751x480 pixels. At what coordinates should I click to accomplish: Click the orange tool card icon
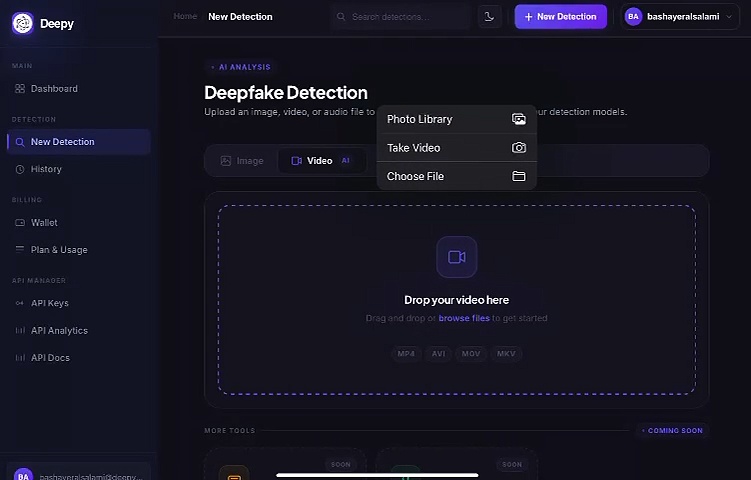234,473
